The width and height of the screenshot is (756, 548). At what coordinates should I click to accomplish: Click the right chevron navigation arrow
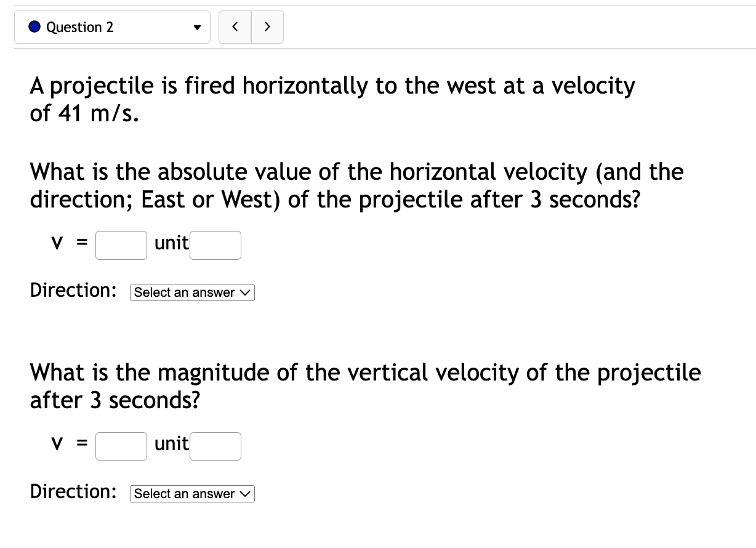(x=267, y=27)
